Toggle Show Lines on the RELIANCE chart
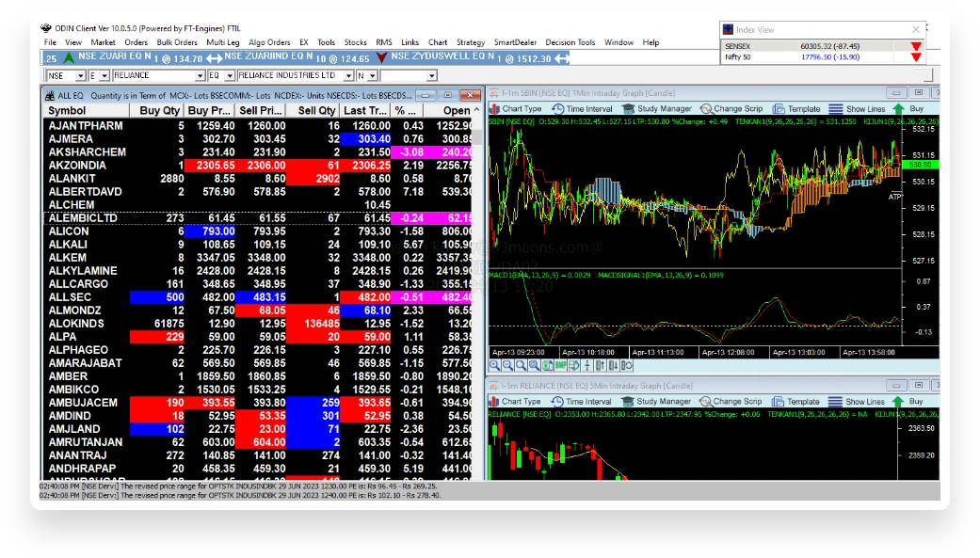This screenshot has height=558, width=980. click(x=858, y=401)
